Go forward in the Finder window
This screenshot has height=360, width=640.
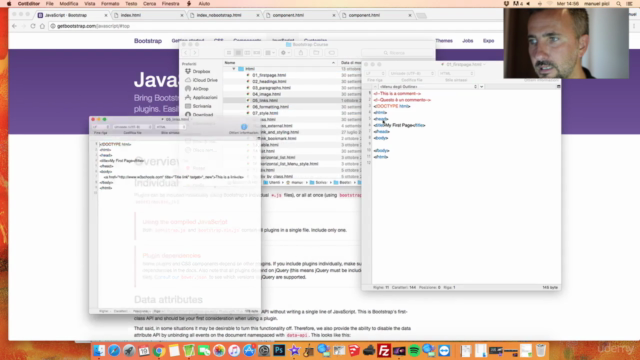(195, 53)
